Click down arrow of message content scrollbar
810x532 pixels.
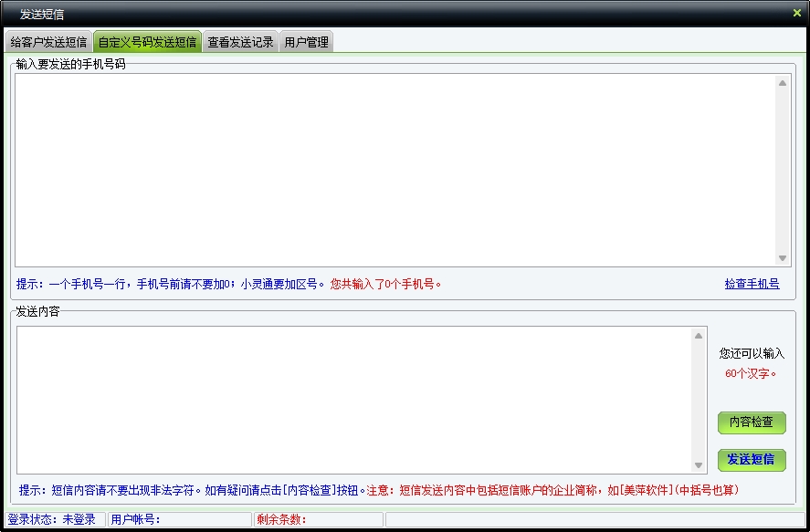700,465
